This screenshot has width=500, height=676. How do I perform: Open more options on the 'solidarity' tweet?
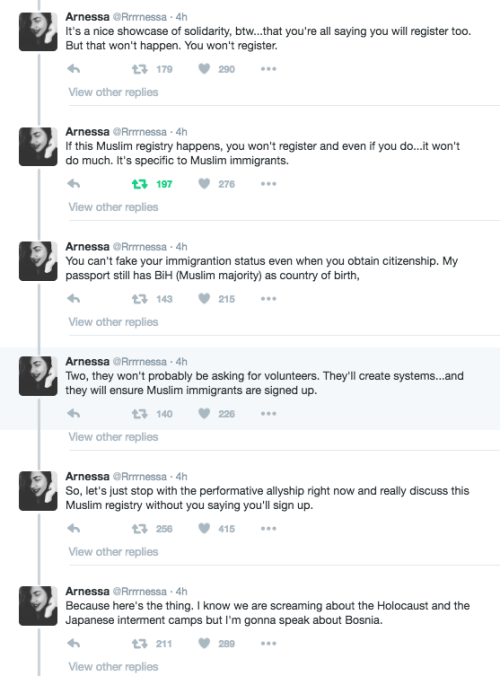pyautogui.click(x=269, y=69)
